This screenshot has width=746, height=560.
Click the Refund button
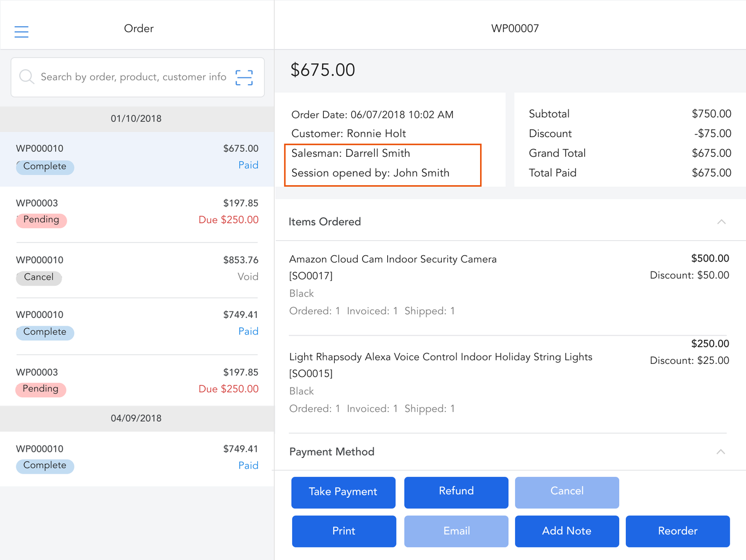point(455,492)
